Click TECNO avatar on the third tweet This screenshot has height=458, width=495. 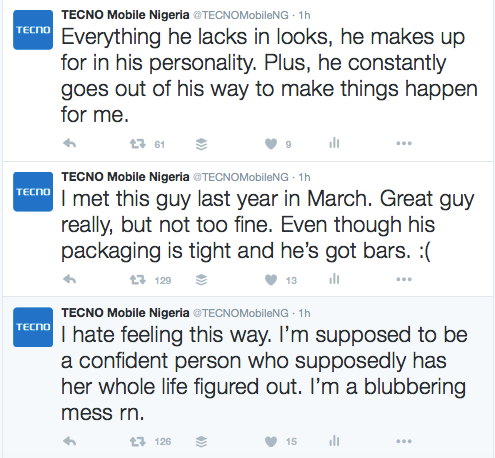pyautogui.click(x=33, y=327)
